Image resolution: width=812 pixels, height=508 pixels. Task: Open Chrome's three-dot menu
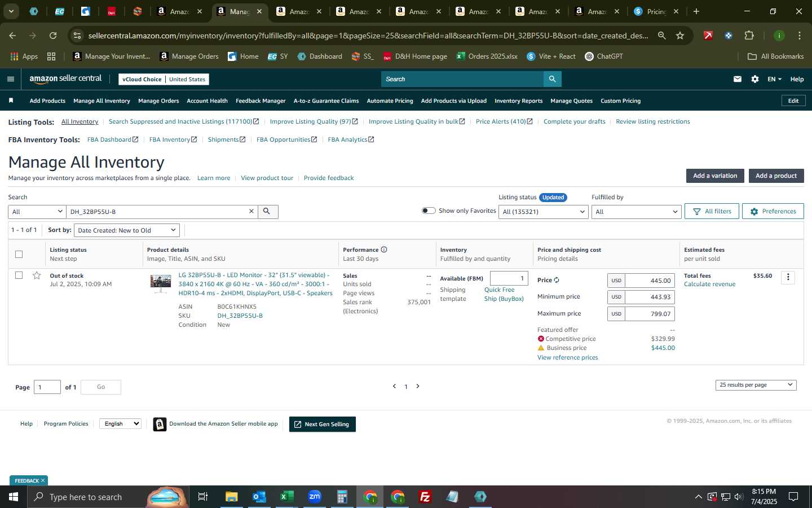[800, 36]
